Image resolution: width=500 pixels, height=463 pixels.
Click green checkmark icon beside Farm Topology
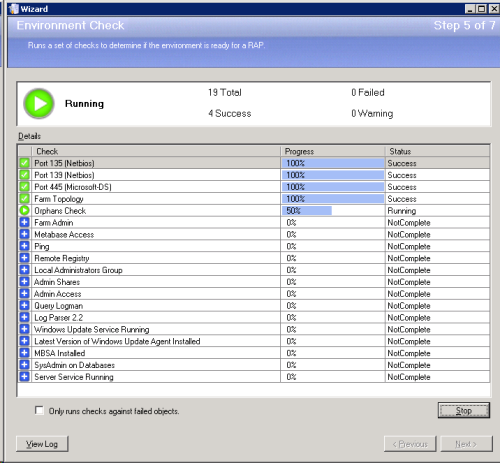point(24,199)
